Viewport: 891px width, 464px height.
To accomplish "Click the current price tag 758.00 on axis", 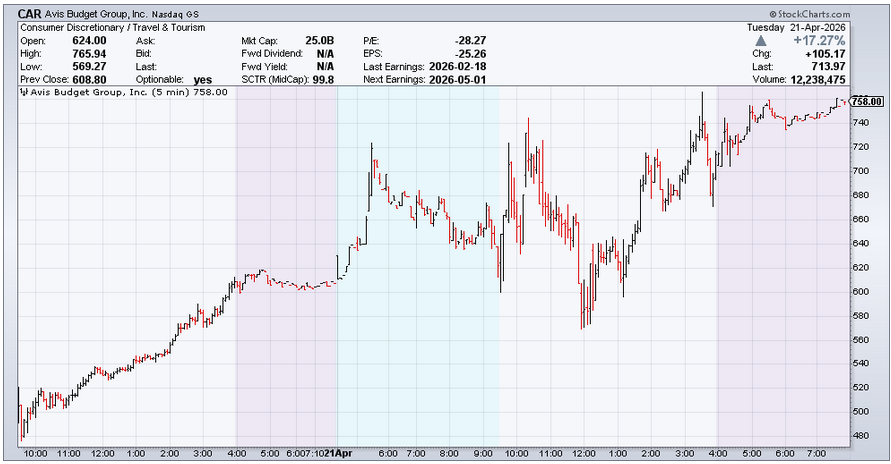I will point(868,102).
